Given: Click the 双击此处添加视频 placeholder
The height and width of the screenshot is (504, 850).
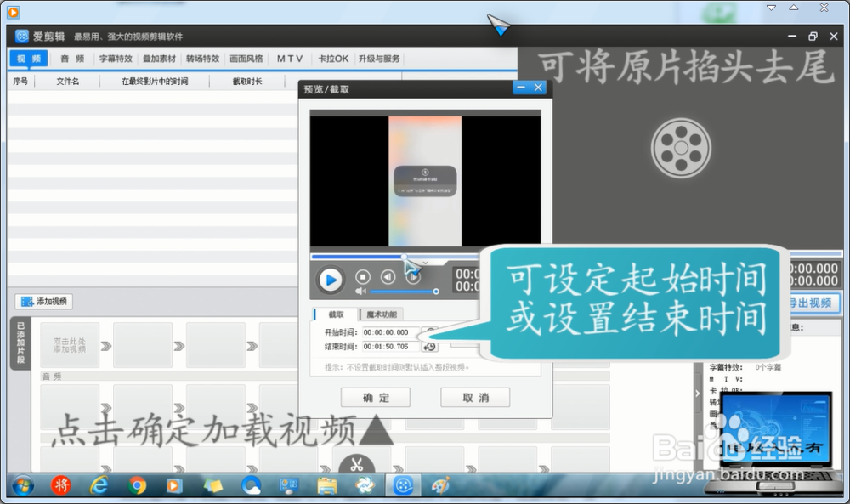Looking at the screenshot, I should 70,345.
